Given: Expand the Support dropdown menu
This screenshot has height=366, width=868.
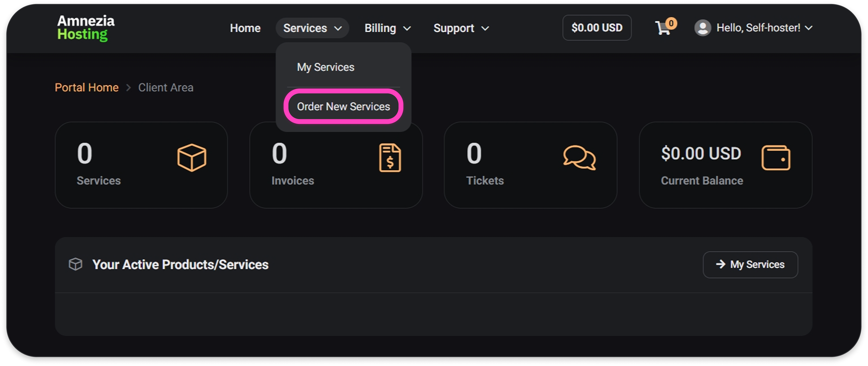Looking at the screenshot, I should coord(461,28).
